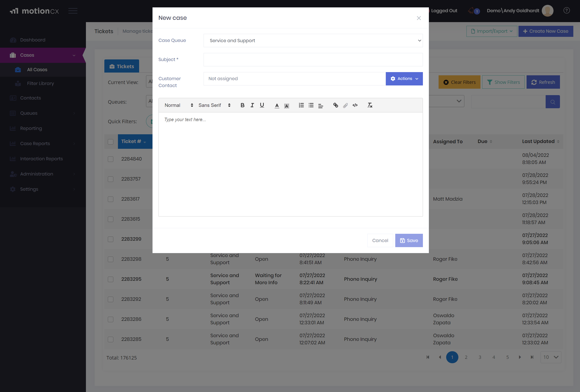Check the box for ticket 2283292
Screen dimensions: 580x392
(111, 299)
